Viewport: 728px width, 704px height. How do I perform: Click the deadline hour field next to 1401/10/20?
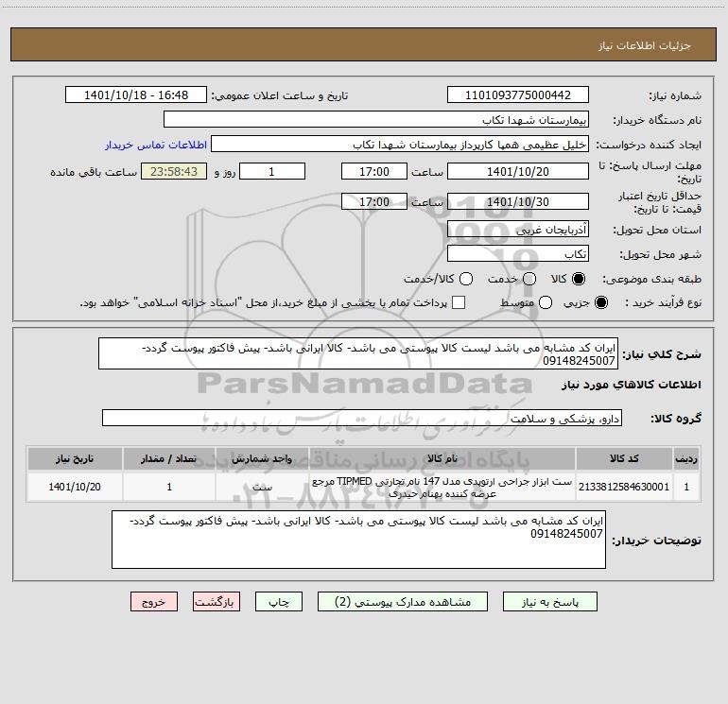pos(374,171)
